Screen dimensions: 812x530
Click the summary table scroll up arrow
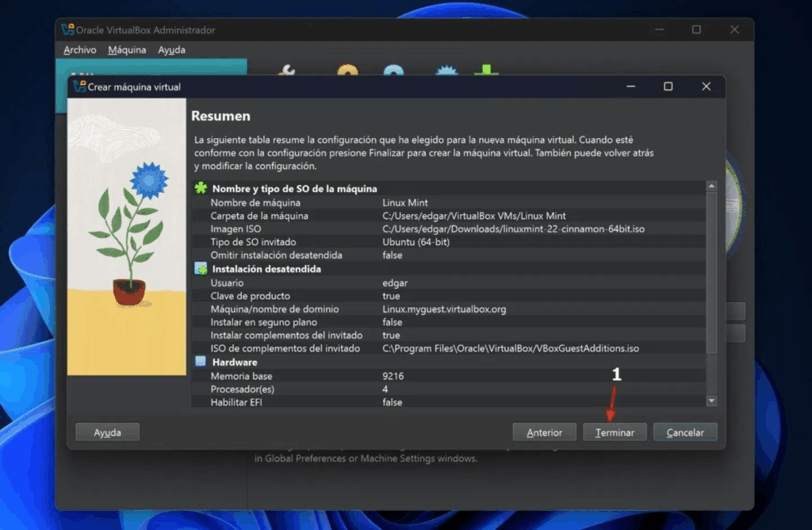[x=711, y=186]
